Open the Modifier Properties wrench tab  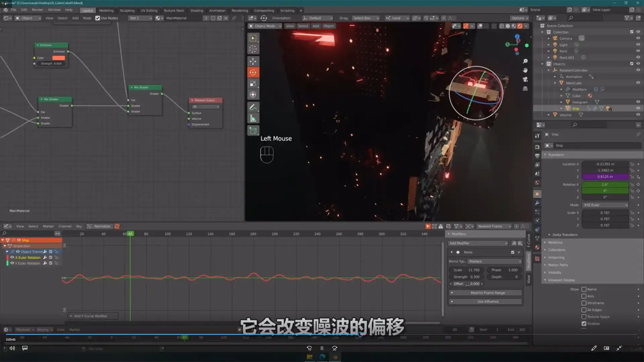click(537, 203)
